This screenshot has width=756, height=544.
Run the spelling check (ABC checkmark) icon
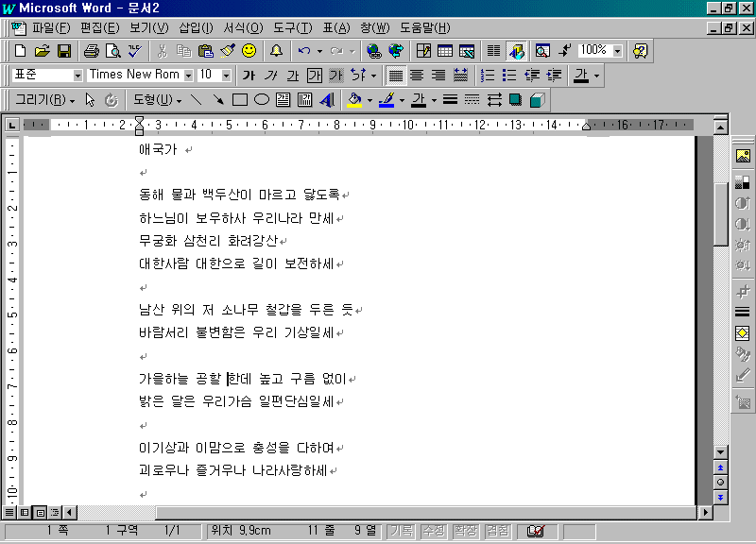pos(135,51)
